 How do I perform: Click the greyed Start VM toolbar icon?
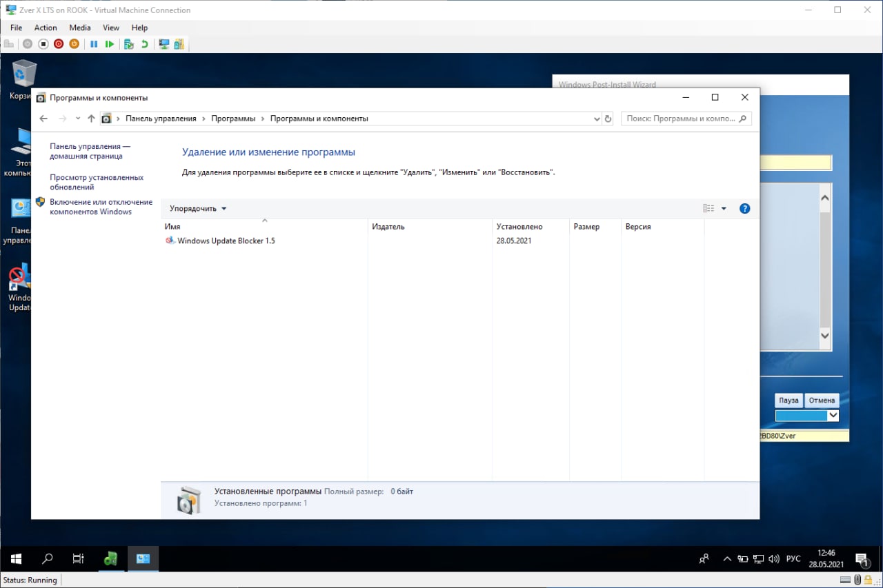coord(28,44)
